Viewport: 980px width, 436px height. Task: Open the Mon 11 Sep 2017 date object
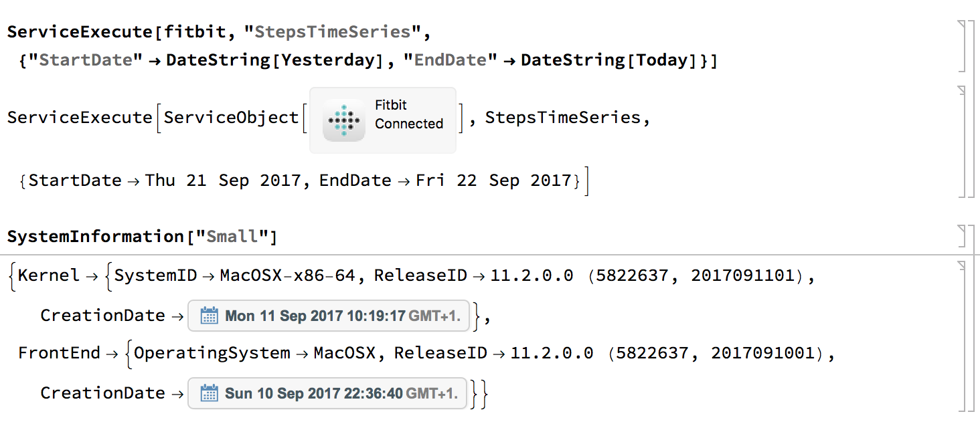tap(329, 316)
